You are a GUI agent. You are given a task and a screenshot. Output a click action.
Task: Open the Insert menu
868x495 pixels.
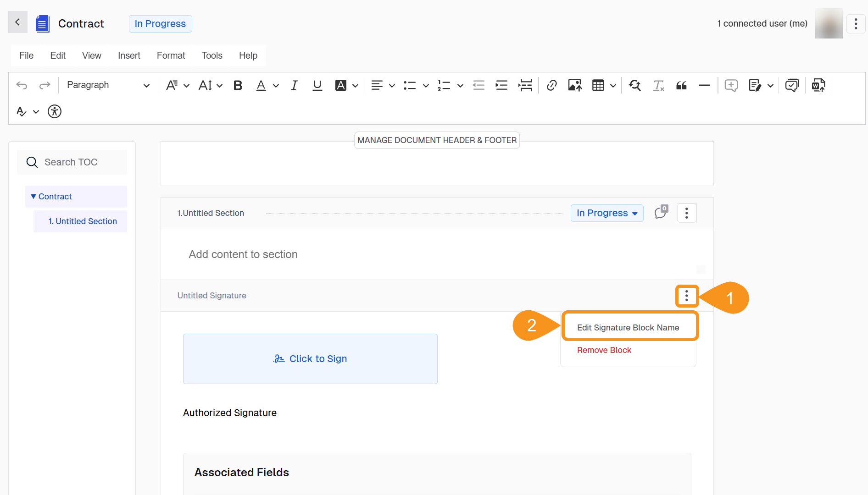tap(129, 55)
